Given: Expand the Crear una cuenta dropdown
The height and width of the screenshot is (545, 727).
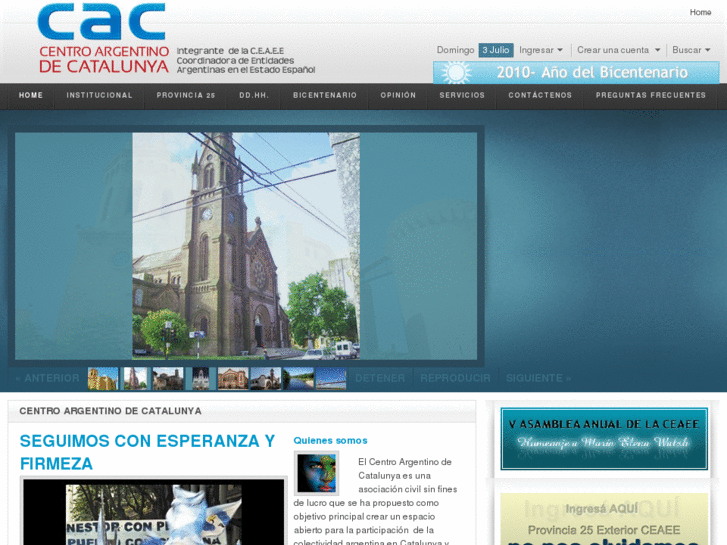Looking at the screenshot, I should click(619, 50).
